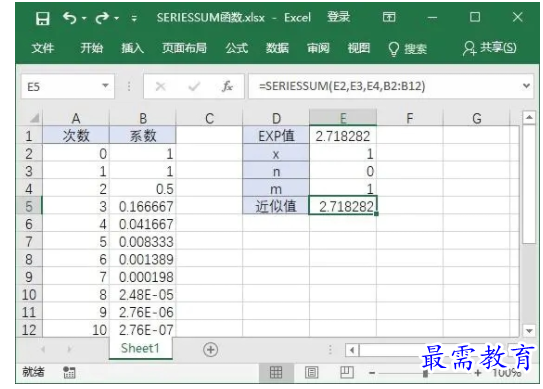
Task: Select the Sheet1 worksheet tab
Action: (x=140, y=348)
